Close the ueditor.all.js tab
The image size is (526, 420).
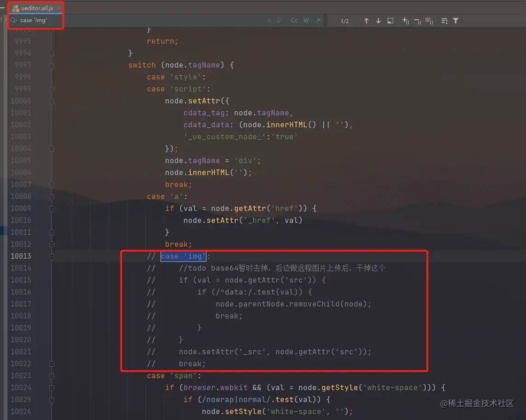(x=59, y=7)
